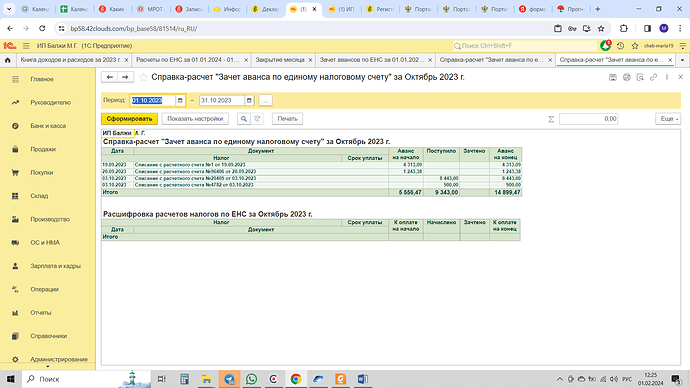This screenshot has width=690, height=388.
Task: Open the main menu hamburger icon
Action: coord(26,46)
